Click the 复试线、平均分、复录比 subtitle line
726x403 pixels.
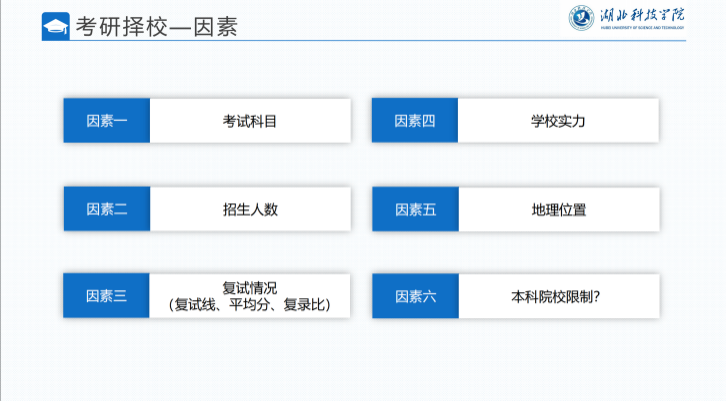pos(250,305)
